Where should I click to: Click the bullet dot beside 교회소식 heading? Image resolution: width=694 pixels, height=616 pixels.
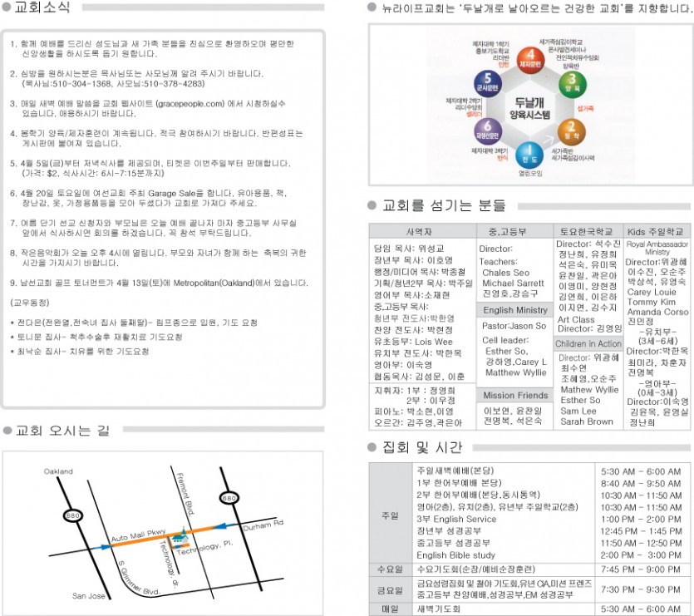(7, 7)
